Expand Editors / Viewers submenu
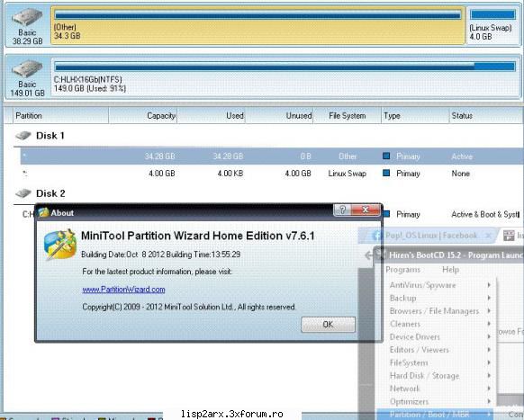524x420 pixels. 436,350
